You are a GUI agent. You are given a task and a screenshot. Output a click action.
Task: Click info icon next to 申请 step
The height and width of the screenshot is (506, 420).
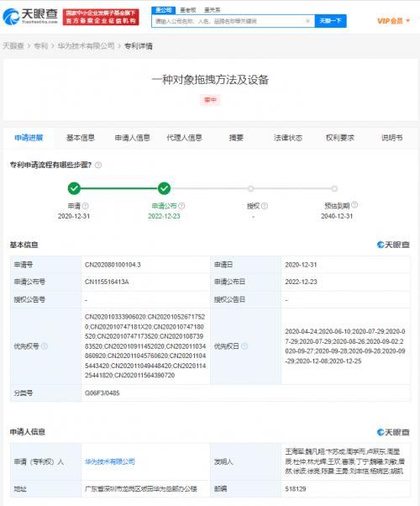(86, 206)
